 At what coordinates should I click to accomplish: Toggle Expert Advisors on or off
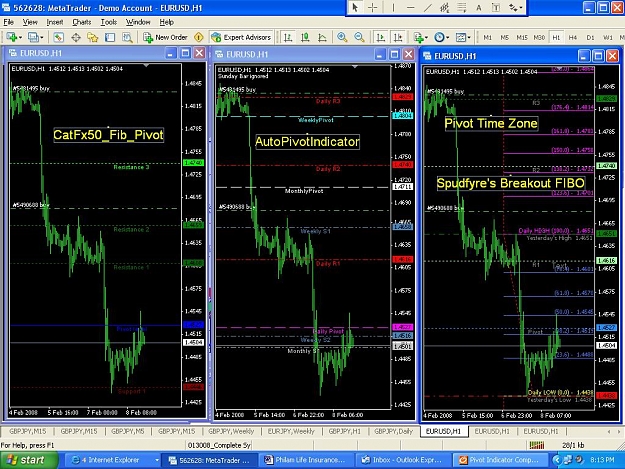tap(241, 37)
